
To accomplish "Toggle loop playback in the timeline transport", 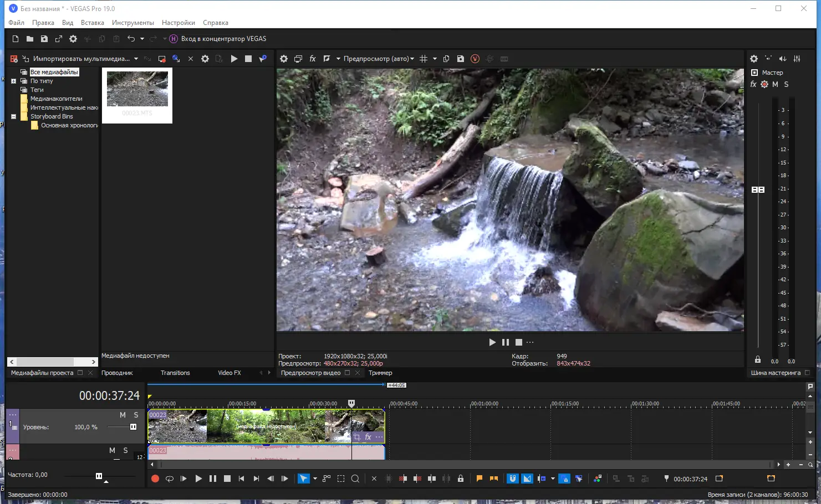I will pos(170,479).
